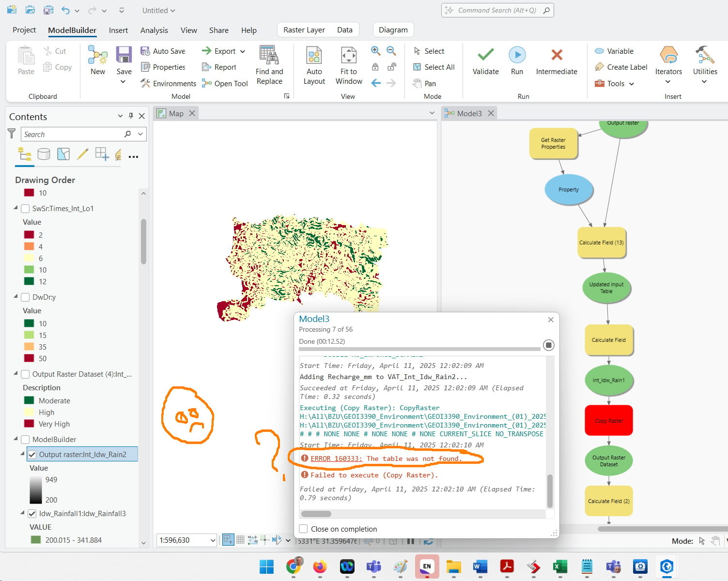Viewport: 728px width, 581px height.
Task: Switch to the Insert ribbon tab
Action: click(118, 30)
